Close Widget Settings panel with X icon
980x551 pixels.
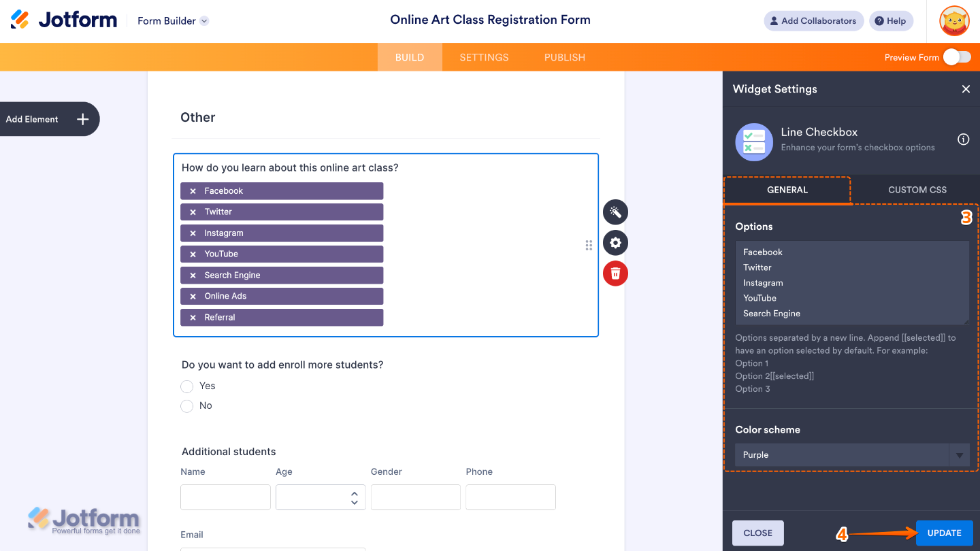tap(966, 89)
